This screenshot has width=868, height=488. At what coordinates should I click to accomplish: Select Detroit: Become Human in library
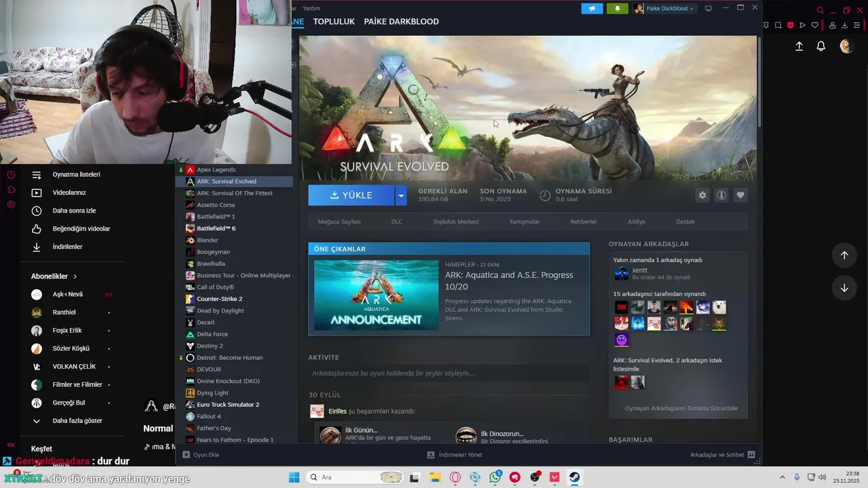click(x=230, y=357)
